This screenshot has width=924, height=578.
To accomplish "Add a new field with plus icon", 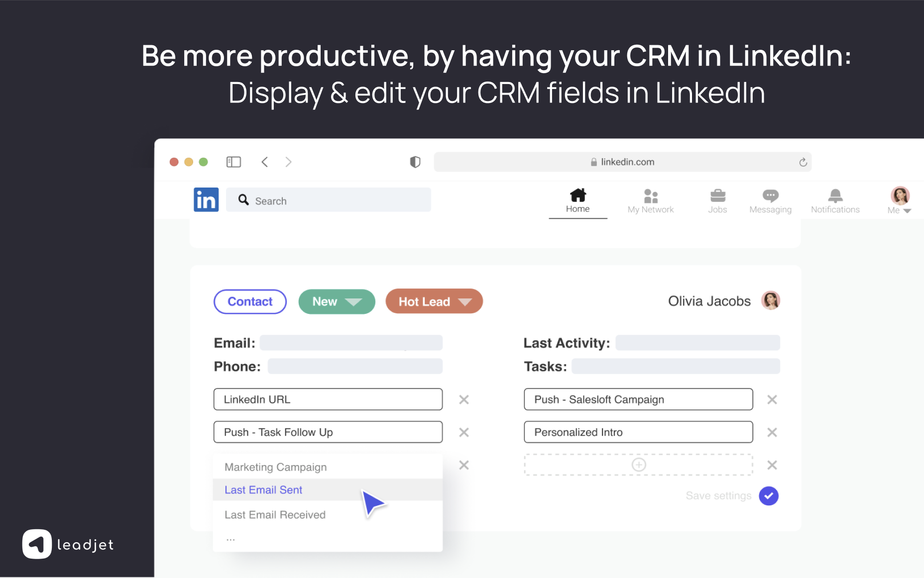I will click(x=639, y=465).
